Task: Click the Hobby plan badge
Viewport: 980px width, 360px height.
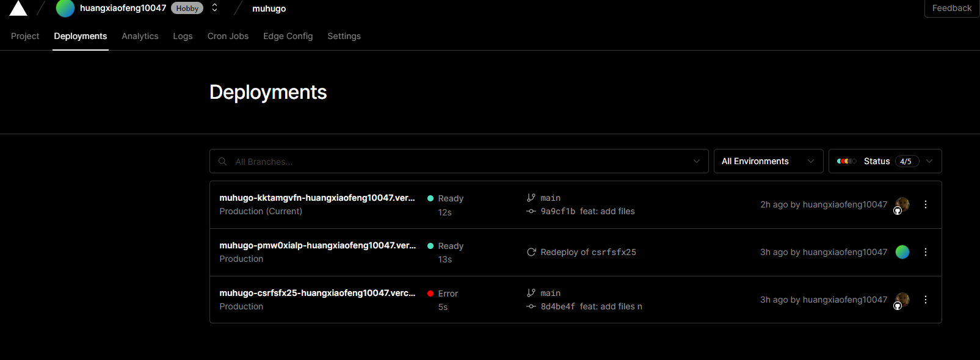Action: point(187,8)
